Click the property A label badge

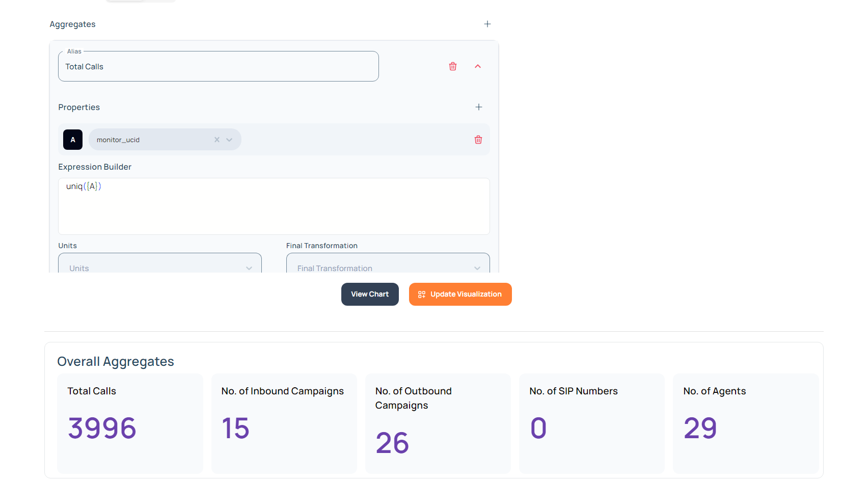click(x=73, y=140)
